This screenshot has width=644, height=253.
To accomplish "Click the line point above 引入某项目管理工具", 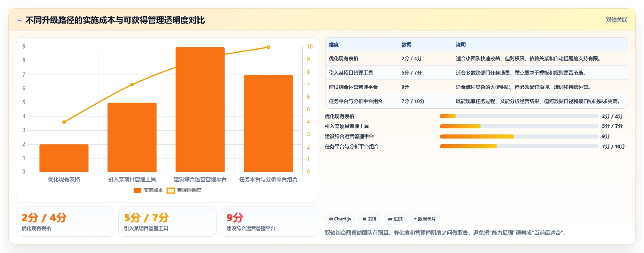I will pyautogui.click(x=132, y=85).
